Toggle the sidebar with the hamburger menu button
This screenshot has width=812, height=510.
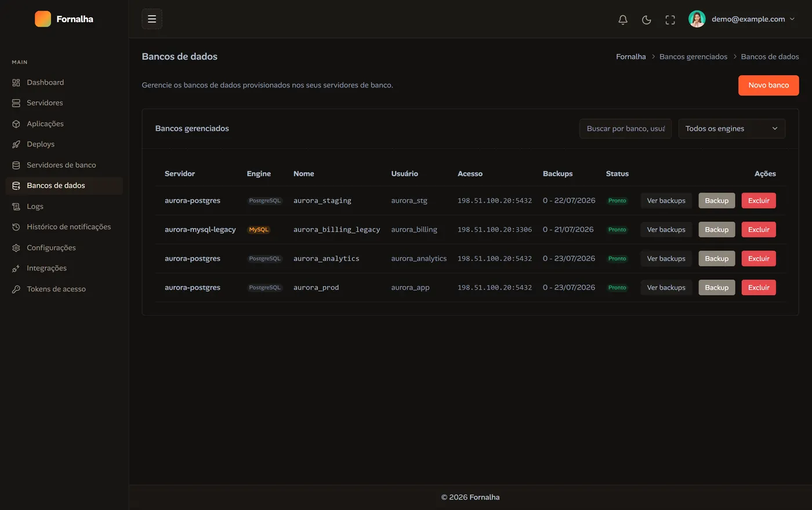(x=152, y=19)
